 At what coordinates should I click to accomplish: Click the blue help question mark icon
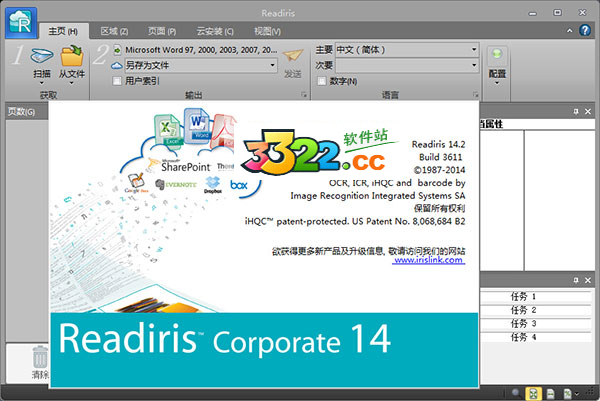(585, 30)
